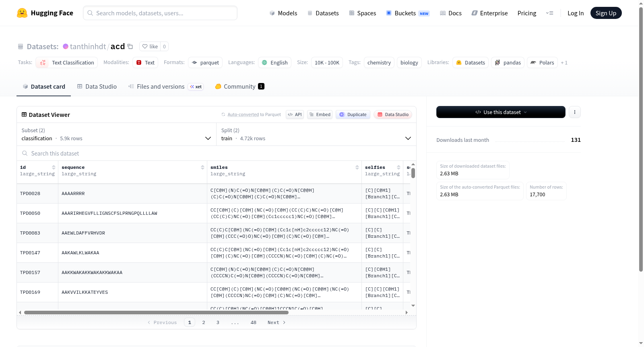Click the horizontal scrollbar right arrow
The width and height of the screenshot is (644, 347).
point(407,312)
